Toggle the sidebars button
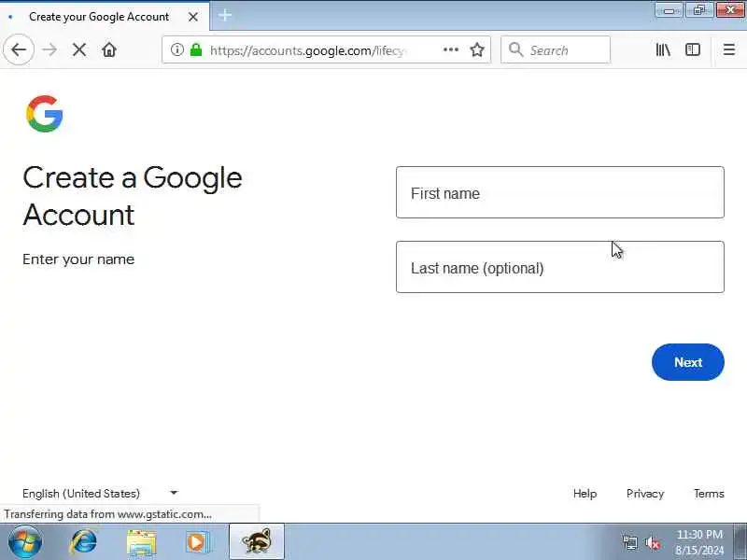The height and width of the screenshot is (560, 747). [693, 49]
